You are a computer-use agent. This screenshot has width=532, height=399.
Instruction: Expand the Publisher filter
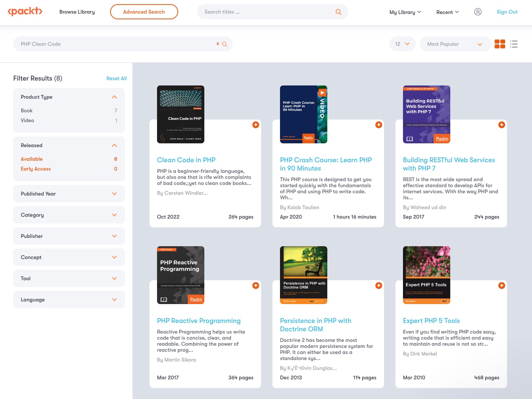pos(69,236)
